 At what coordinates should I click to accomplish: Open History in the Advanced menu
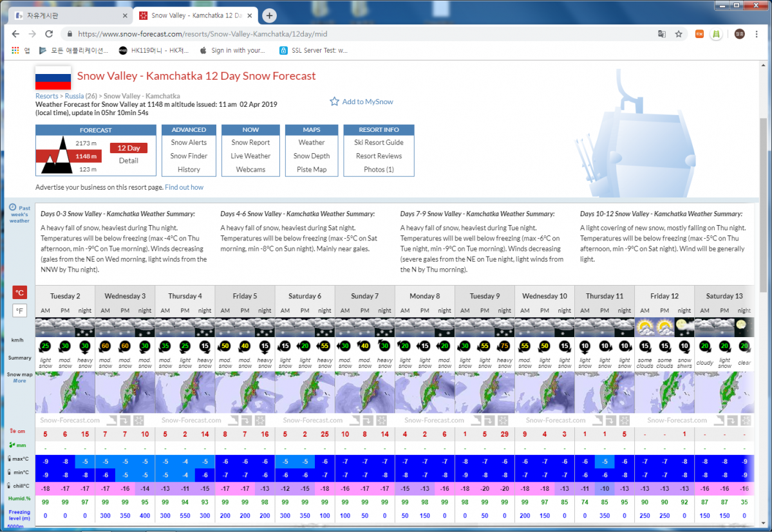point(189,170)
